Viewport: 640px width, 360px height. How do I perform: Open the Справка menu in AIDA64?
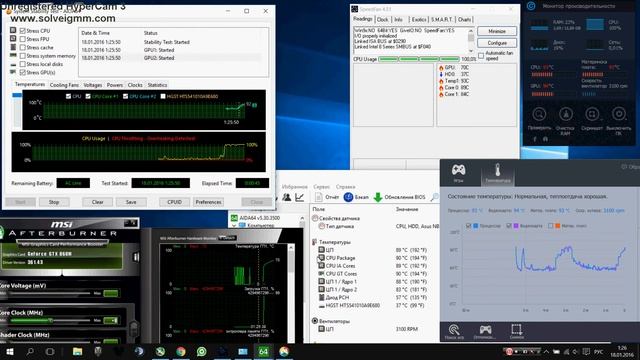345,187
